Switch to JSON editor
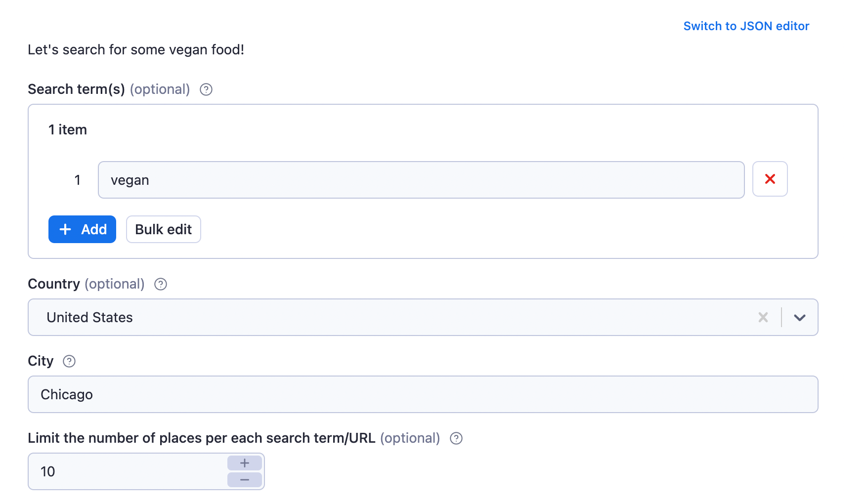Image resolution: width=868 pixels, height=504 pixels. (x=746, y=26)
